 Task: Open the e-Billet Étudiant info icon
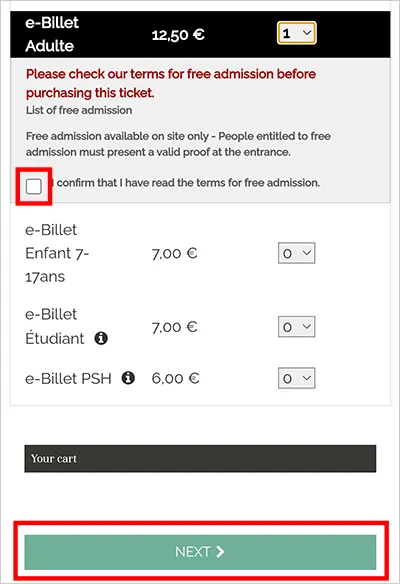pos(101,338)
